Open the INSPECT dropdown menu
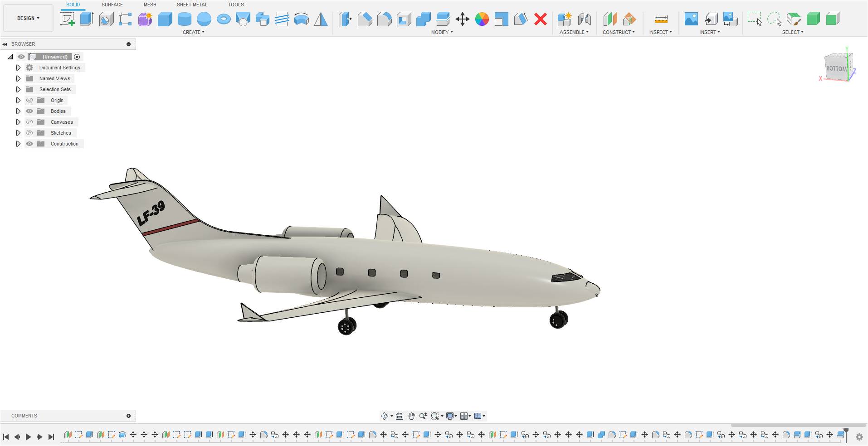The image size is (868, 446). [660, 32]
